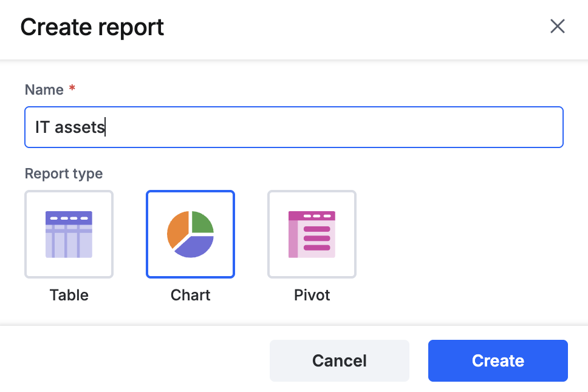The height and width of the screenshot is (392, 588).
Task: Choose the Chart pie icon tile
Action: click(x=191, y=234)
